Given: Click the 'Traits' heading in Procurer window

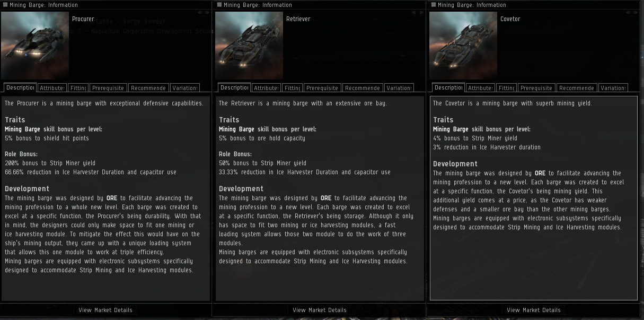Looking at the screenshot, I should click(x=15, y=120).
